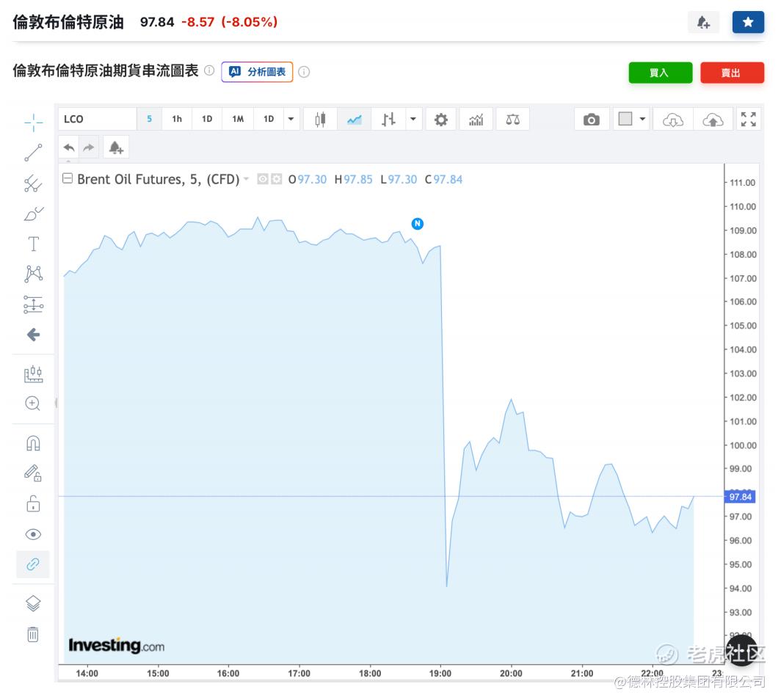Add to watchlist with star button
This screenshot has height=700, width=781.
point(748,23)
